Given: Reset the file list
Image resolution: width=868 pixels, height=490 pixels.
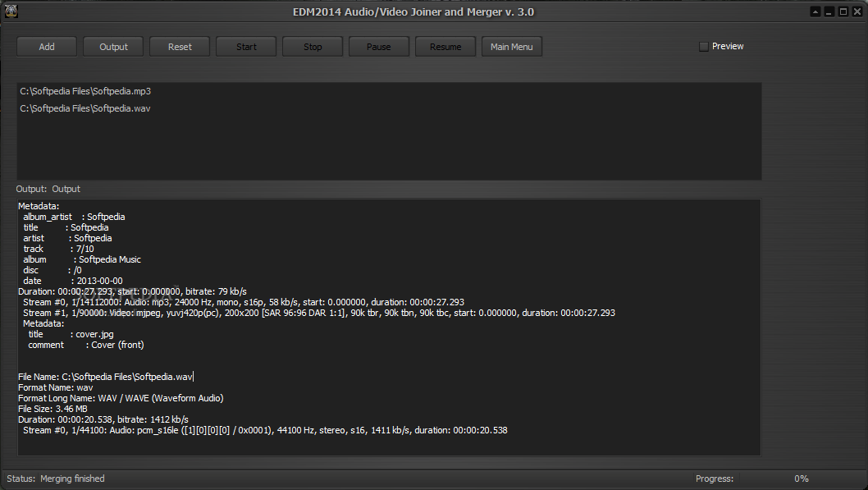Looking at the screenshot, I should click(180, 47).
